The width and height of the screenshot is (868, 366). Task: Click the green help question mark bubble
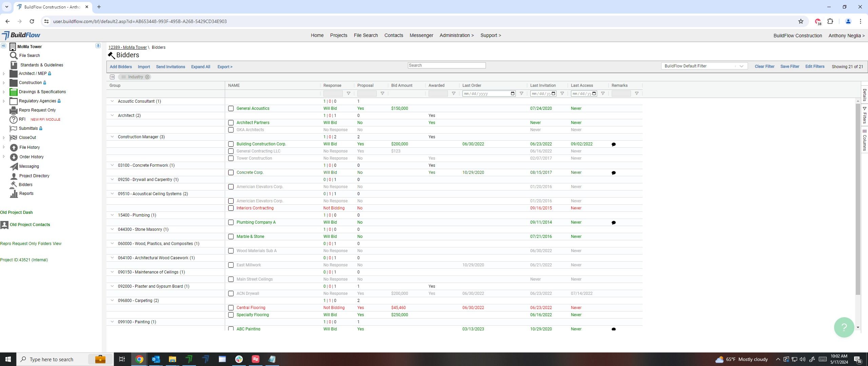844,327
